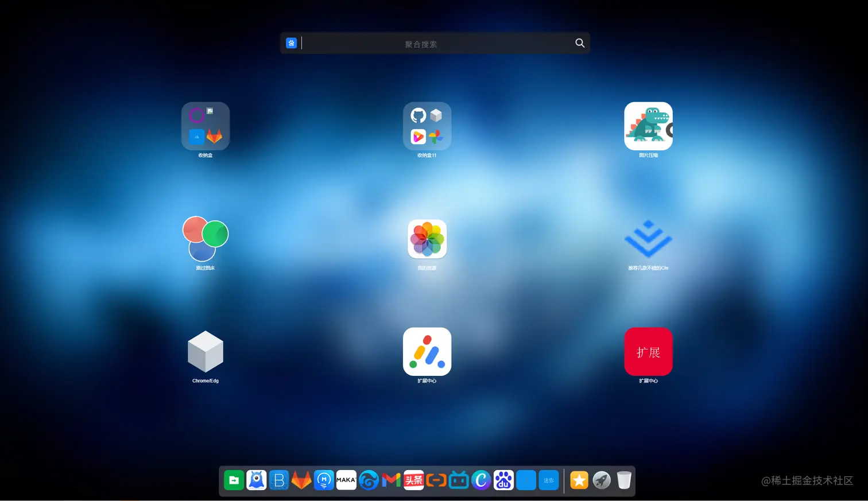Open the 扩展中心 icon with colored bars
The image size is (868, 501).
[x=427, y=351]
